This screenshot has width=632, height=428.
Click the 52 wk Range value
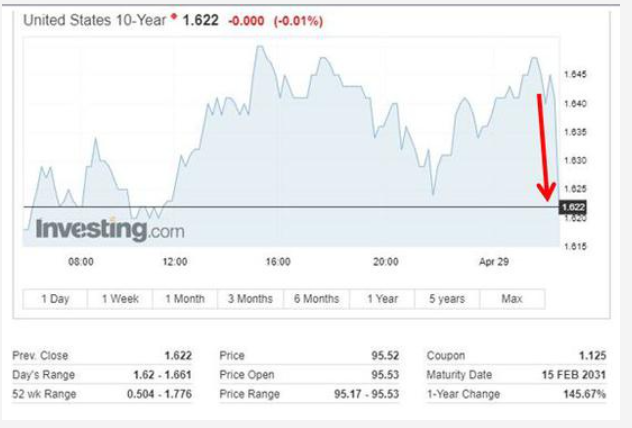159,394
